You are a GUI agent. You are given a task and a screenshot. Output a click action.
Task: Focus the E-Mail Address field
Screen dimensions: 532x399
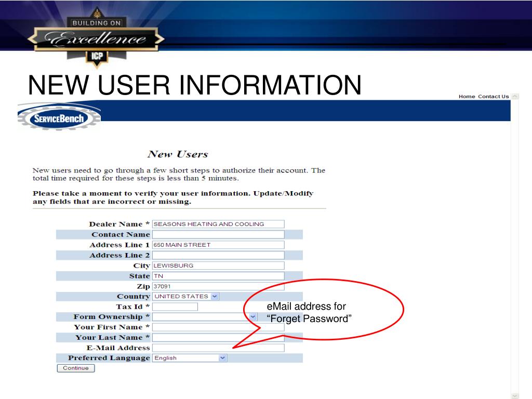(218, 348)
